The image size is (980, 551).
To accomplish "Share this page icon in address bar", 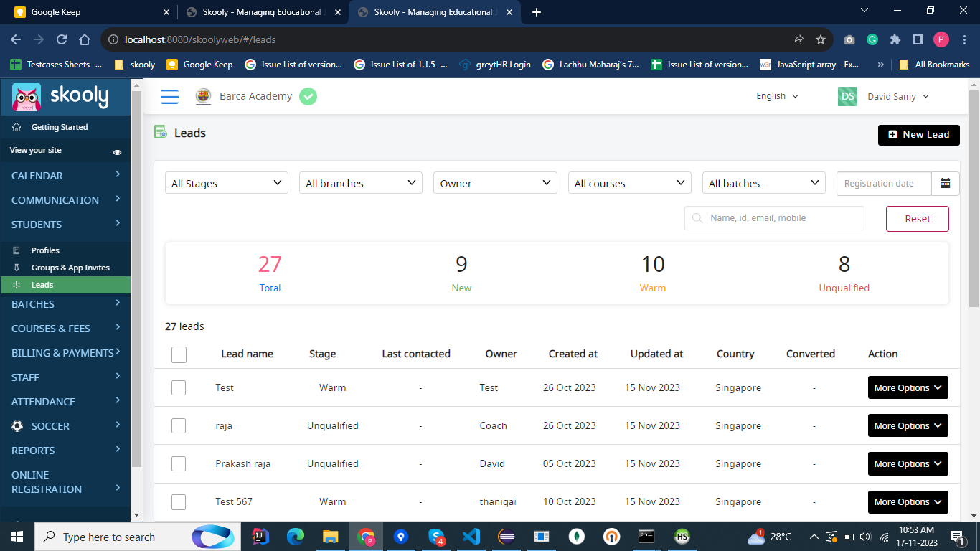I will pos(798,39).
